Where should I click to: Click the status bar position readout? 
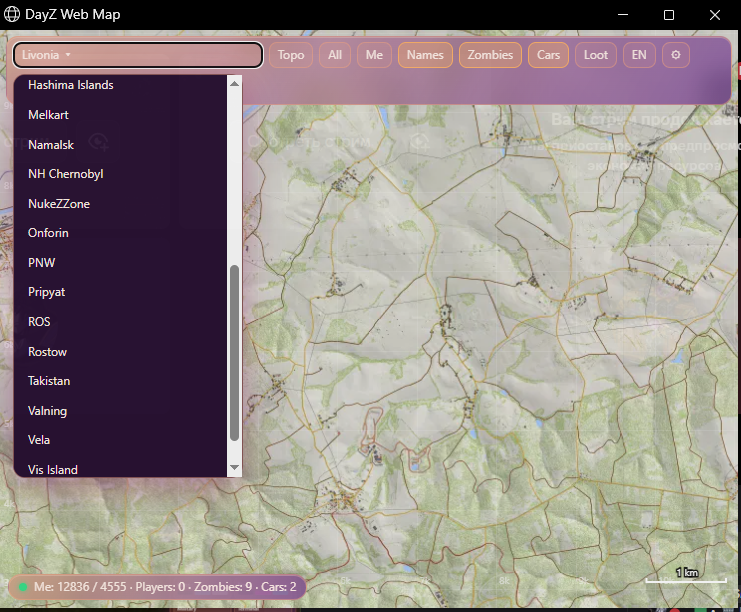[x=80, y=587]
